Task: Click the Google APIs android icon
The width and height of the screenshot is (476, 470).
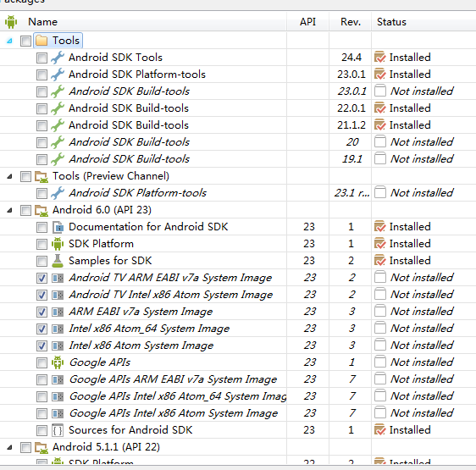Action: (x=58, y=362)
